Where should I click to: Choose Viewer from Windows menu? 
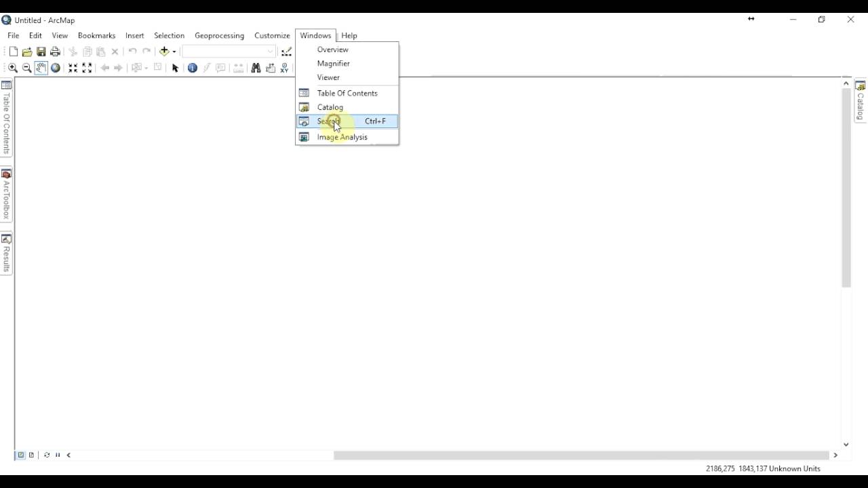coord(347,77)
